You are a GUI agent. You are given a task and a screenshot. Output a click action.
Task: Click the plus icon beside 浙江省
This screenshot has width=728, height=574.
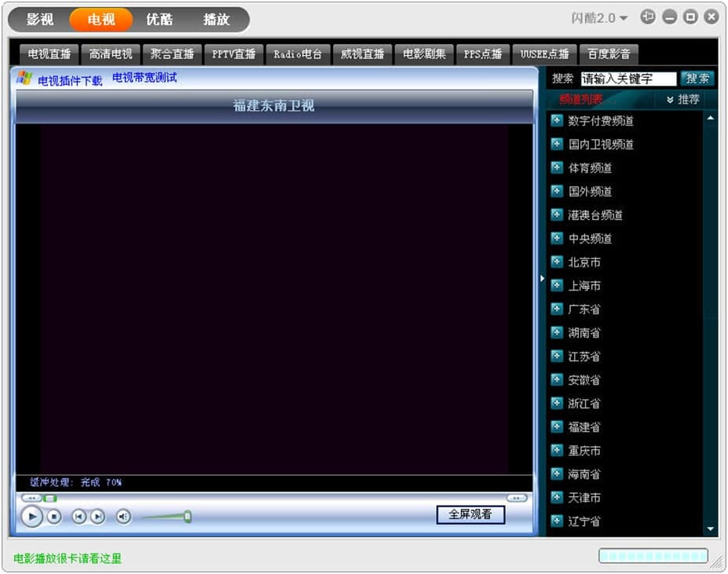click(557, 403)
